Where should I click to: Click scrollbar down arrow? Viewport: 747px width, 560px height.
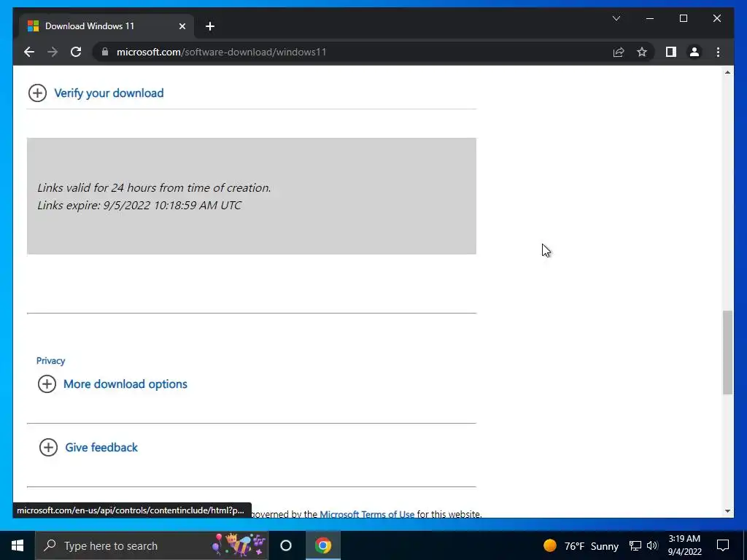point(727,511)
